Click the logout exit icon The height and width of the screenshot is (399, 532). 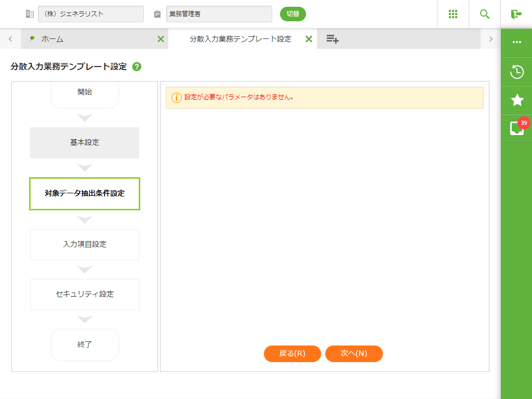click(x=516, y=14)
